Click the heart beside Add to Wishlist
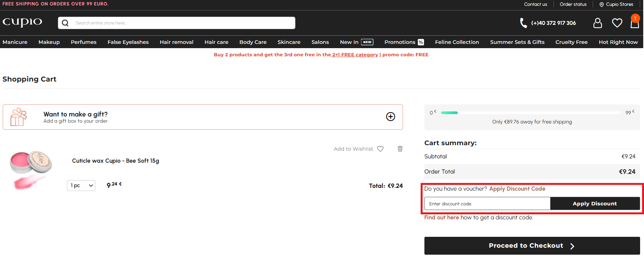The height and width of the screenshot is (257, 644). click(380, 149)
